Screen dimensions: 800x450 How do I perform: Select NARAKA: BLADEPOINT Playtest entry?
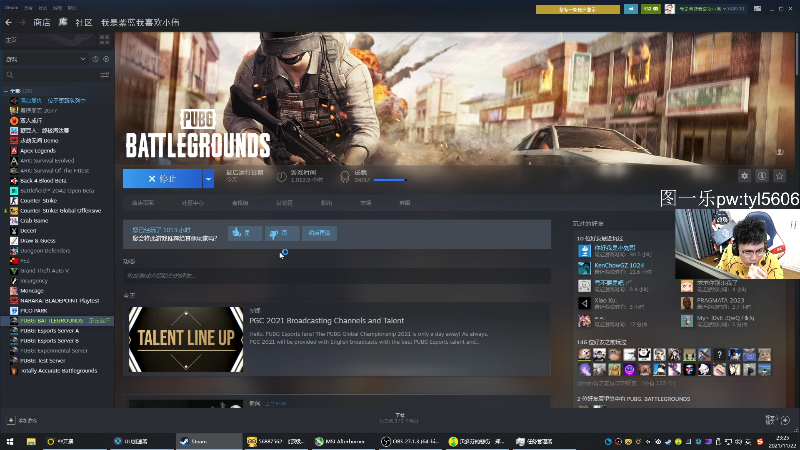60,301
